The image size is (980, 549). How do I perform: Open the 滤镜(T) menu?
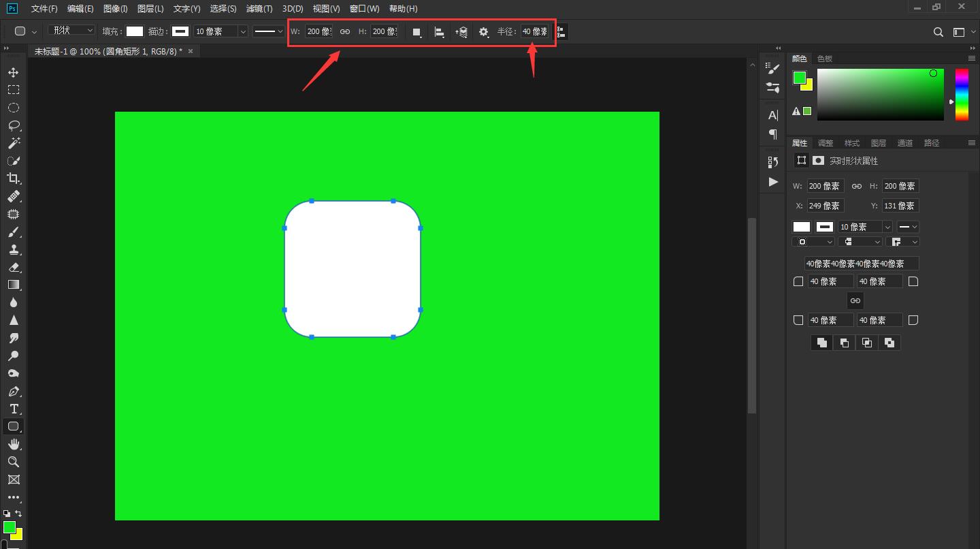pyautogui.click(x=259, y=9)
